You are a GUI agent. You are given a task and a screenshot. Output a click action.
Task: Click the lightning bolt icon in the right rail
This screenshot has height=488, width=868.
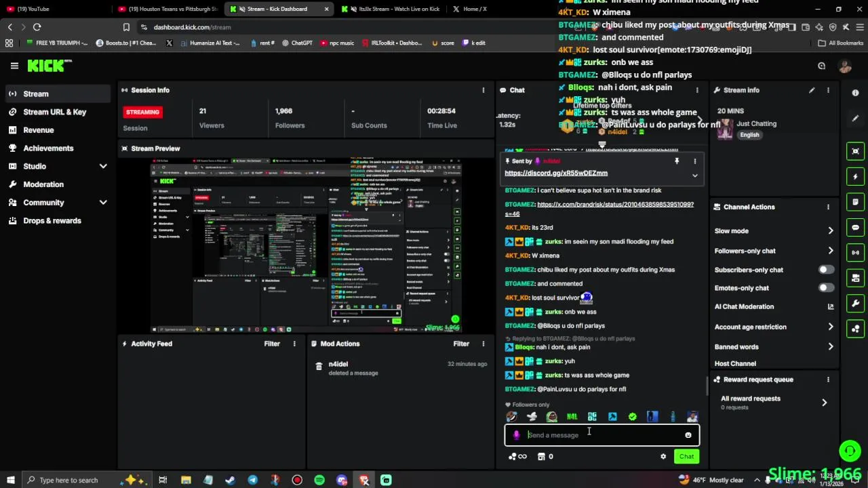856,176
